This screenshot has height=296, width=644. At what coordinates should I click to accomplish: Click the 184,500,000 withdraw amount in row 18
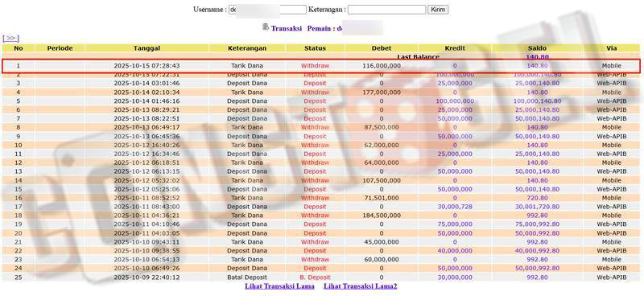click(382, 215)
